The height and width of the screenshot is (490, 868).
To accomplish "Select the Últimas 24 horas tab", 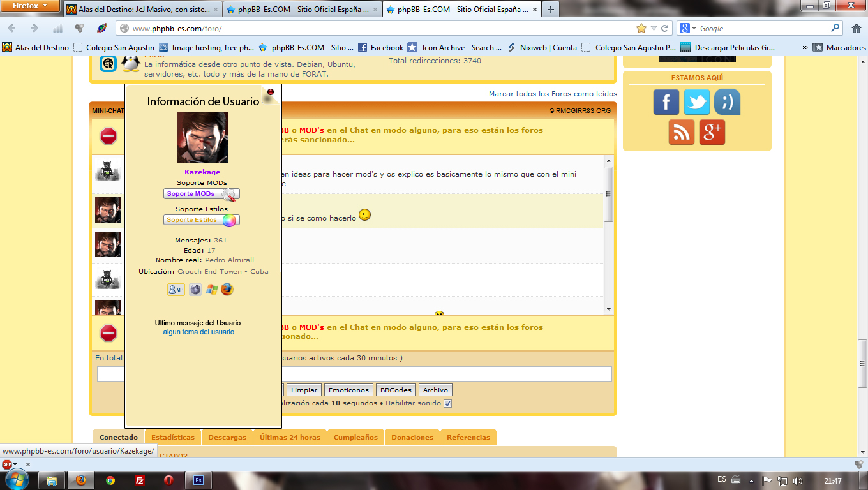I will 290,438.
